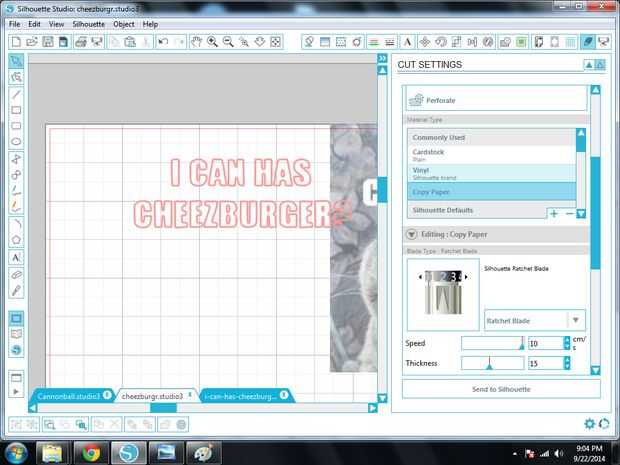Select the arrow Select tool in left toolbar
Viewport: 620px width, 465px height.
pos(16,61)
